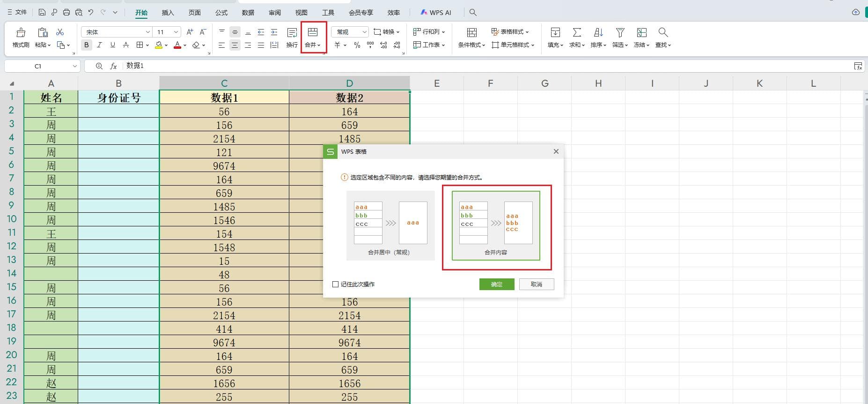The image size is (868, 404).
Task: Click the search icon next to WPS AI
Action: tap(473, 13)
